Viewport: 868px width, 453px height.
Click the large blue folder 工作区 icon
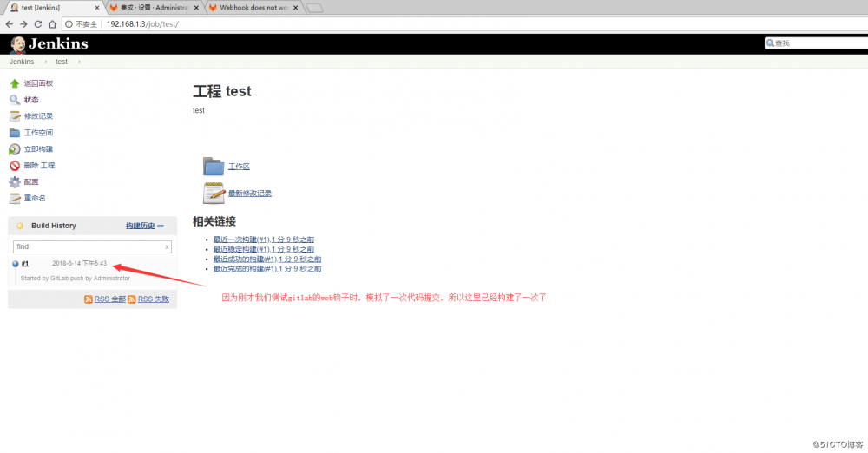tap(214, 166)
